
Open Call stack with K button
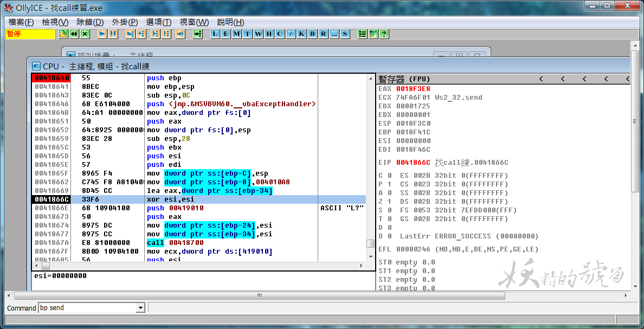[301, 34]
